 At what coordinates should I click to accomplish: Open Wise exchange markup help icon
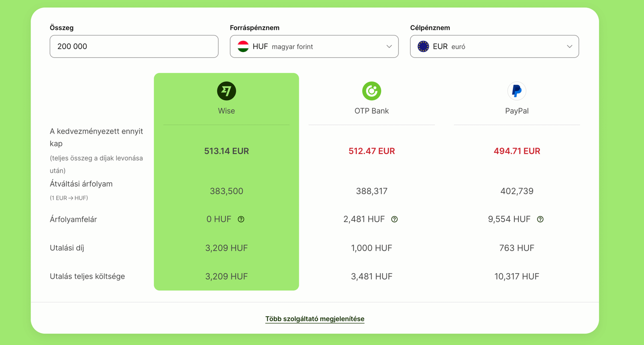241,219
